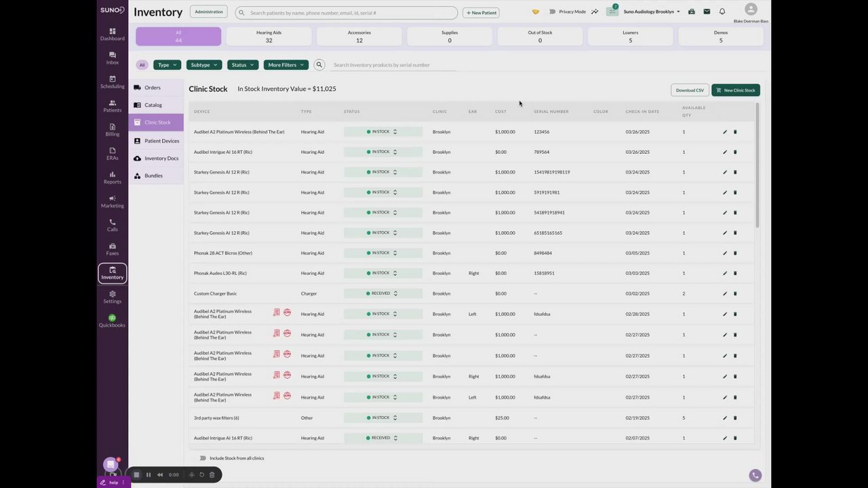Select Patient Devices menu item

(x=156, y=141)
